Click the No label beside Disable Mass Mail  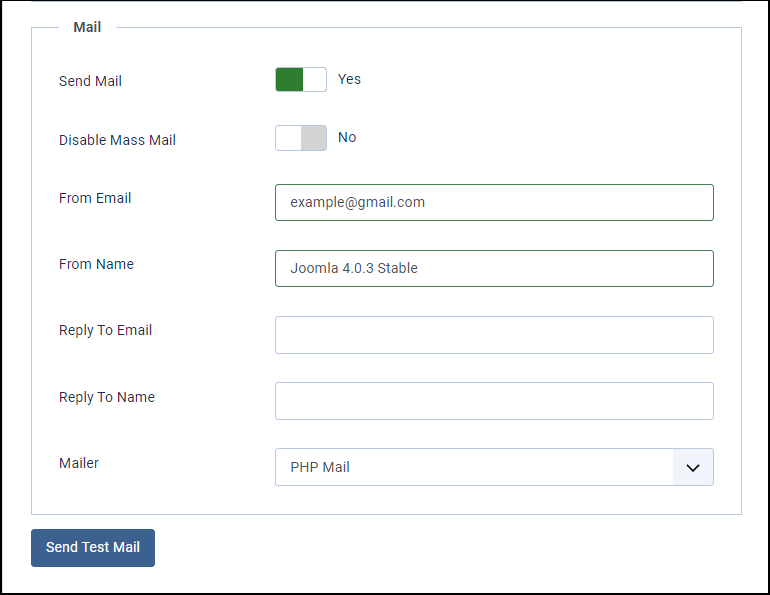click(x=347, y=137)
